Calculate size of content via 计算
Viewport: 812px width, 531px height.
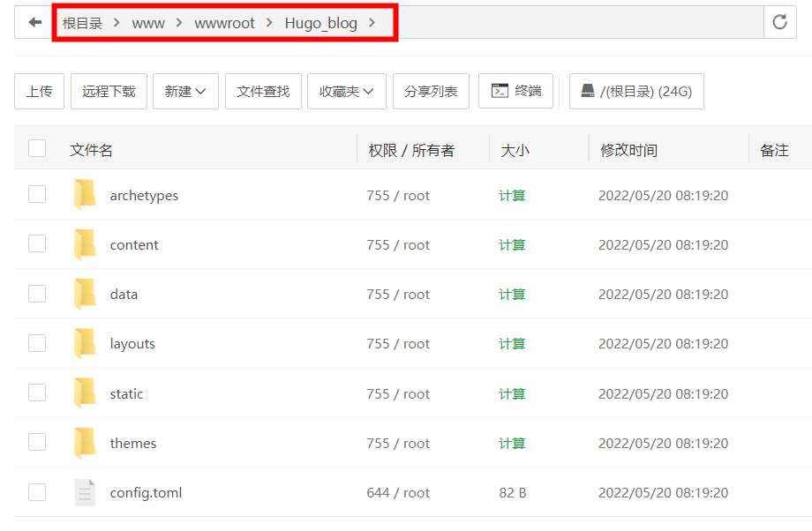point(512,244)
